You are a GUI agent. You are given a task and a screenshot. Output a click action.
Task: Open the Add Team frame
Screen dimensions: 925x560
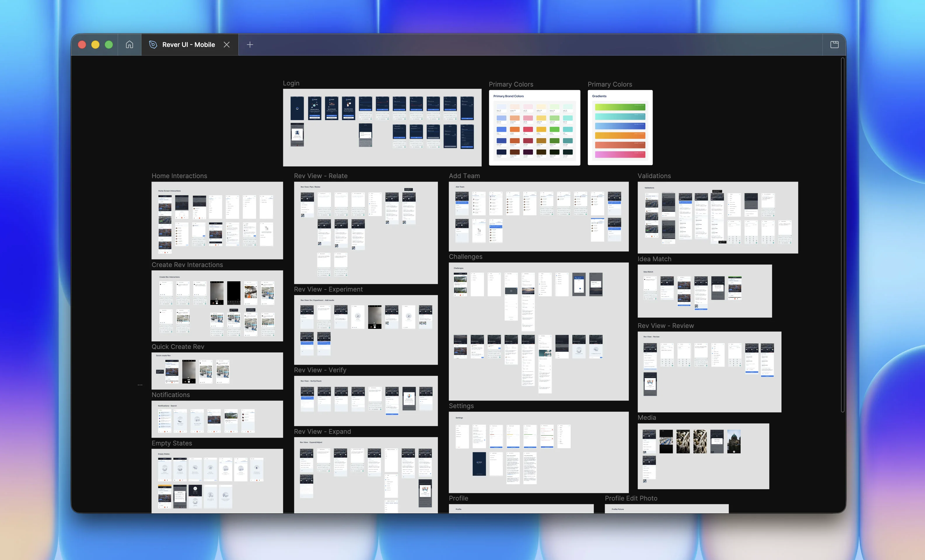point(538,216)
